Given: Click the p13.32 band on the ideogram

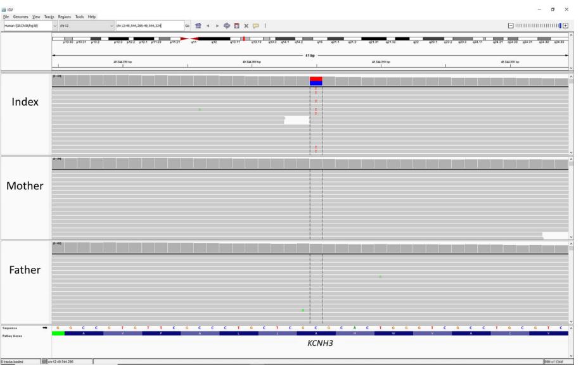Looking at the screenshot, I should coord(68,39).
